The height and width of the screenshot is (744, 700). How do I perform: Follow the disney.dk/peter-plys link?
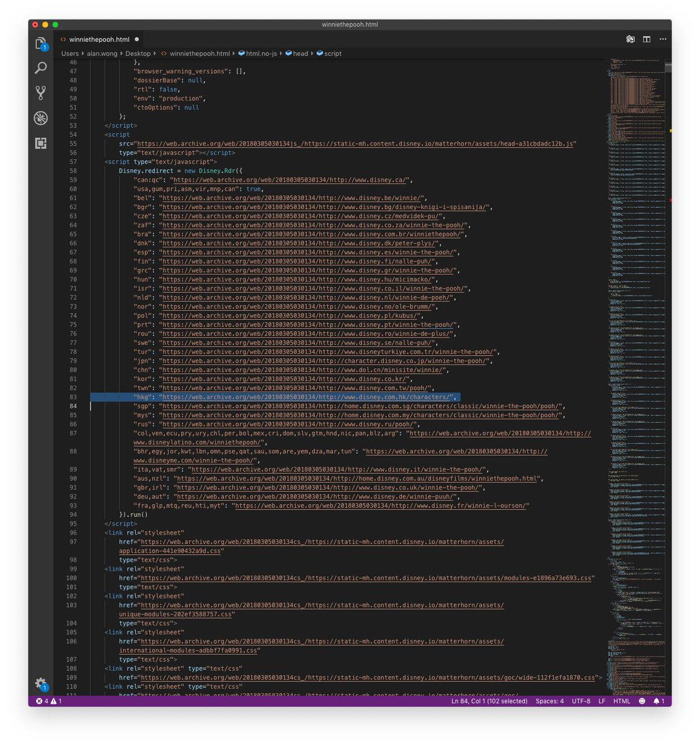(299, 243)
